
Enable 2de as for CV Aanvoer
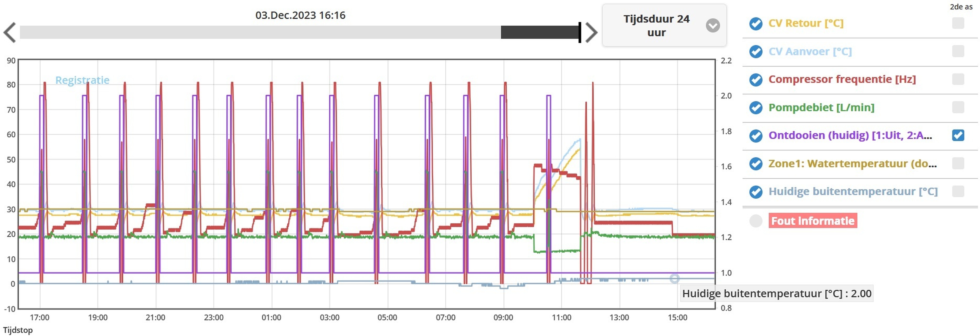[958, 51]
